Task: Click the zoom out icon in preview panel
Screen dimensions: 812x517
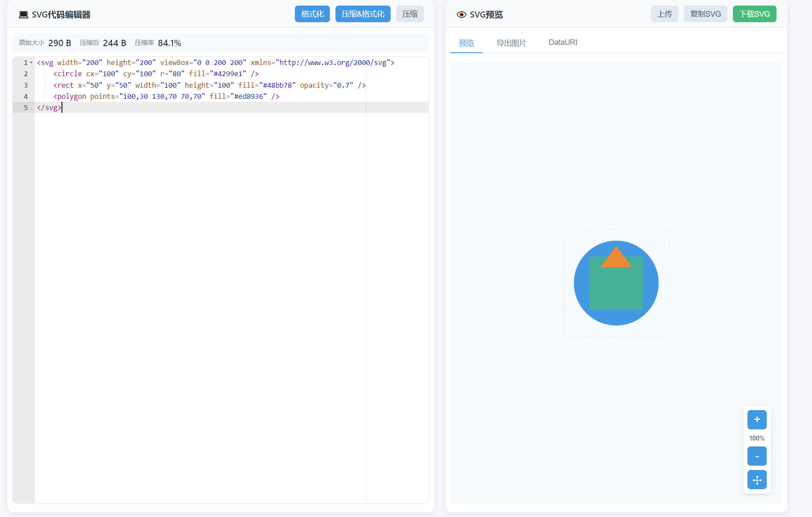Action: coord(757,456)
